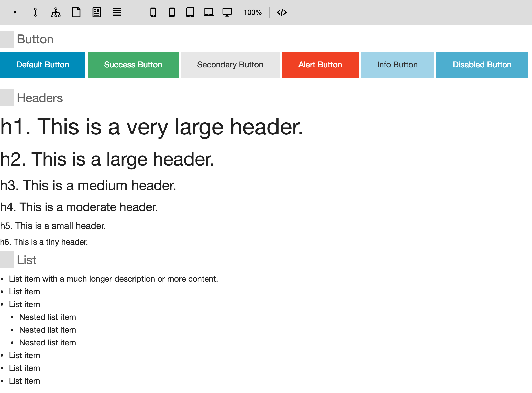Click the horizontal lines view-all icon

click(x=117, y=12)
